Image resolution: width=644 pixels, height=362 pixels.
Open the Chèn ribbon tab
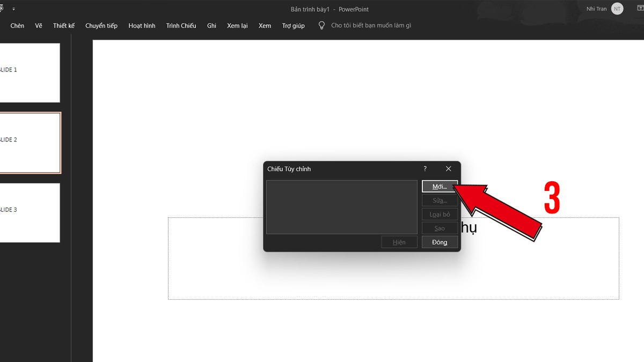pos(17,26)
